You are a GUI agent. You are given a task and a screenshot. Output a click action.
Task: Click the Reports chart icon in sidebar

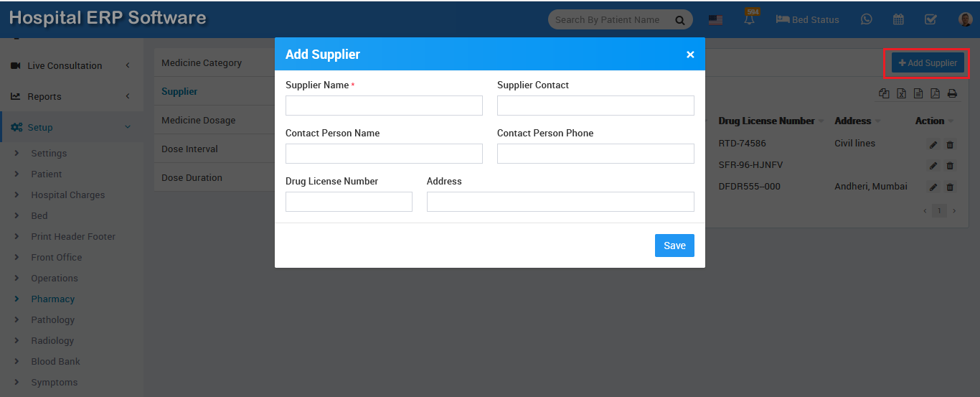click(15, 96)
